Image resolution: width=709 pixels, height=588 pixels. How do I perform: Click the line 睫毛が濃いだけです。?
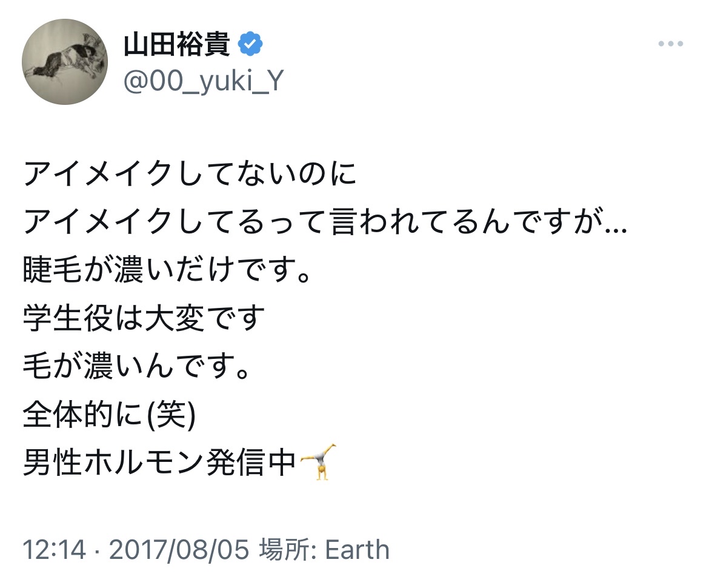167,271
